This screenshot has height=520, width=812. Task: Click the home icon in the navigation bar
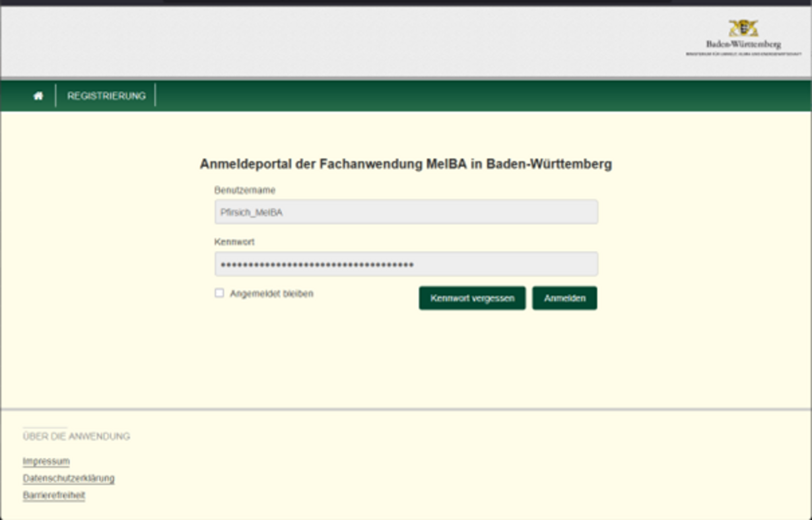pos(38,95)
